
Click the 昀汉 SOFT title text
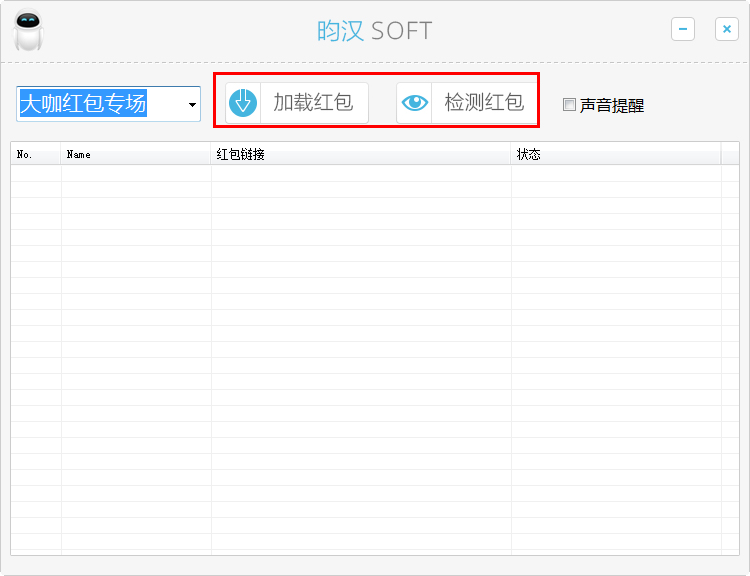click(x=375, y=30)
